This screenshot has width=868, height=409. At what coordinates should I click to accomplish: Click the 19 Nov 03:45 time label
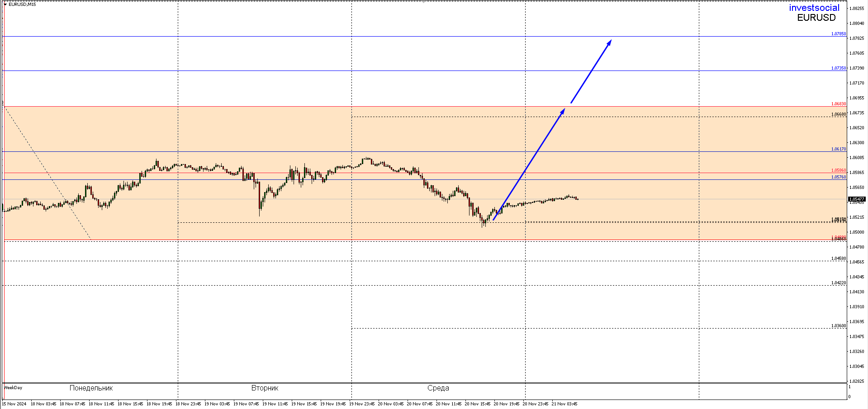(217, 404)
